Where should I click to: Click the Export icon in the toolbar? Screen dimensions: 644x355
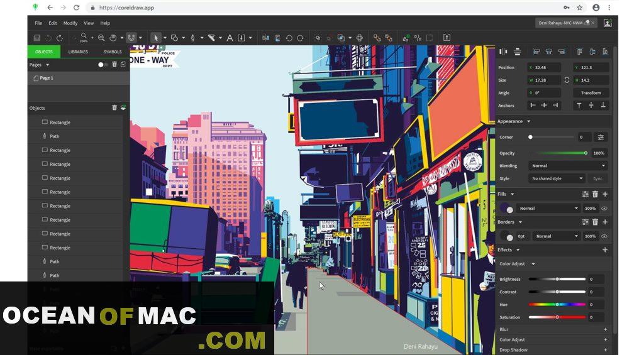coord(447,38)
